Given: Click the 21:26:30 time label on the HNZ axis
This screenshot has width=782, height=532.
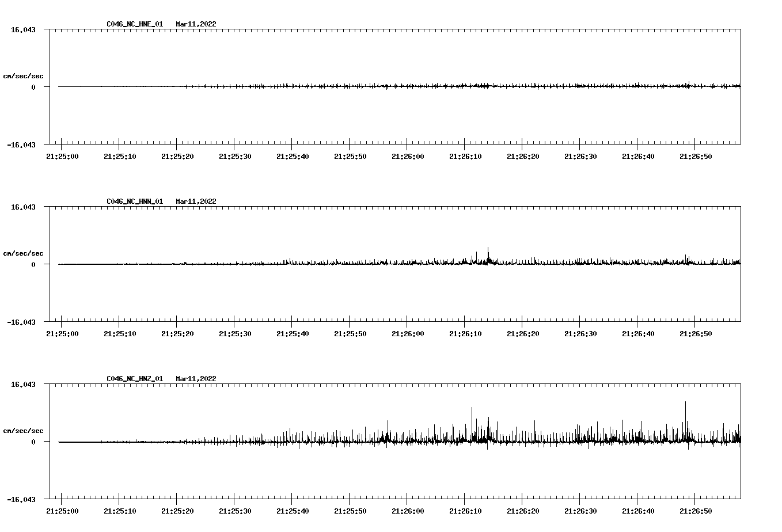Looking at the screenshot, I should (580, 511).
